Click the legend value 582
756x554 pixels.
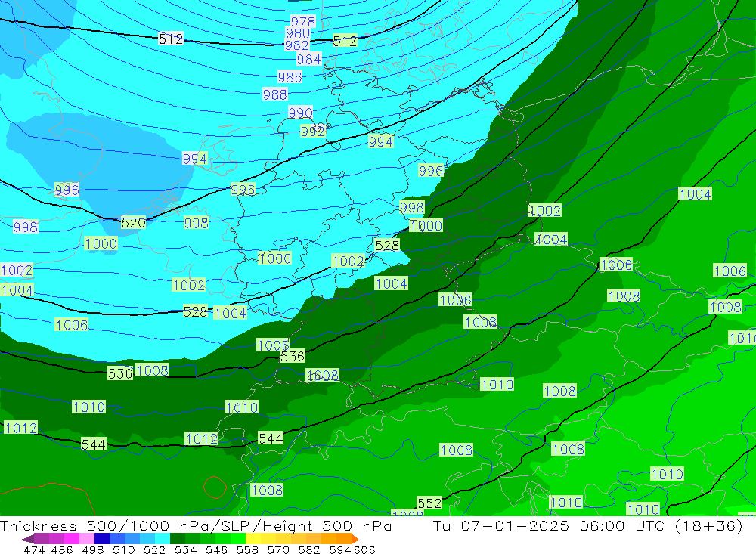click(x=309, y=549)
